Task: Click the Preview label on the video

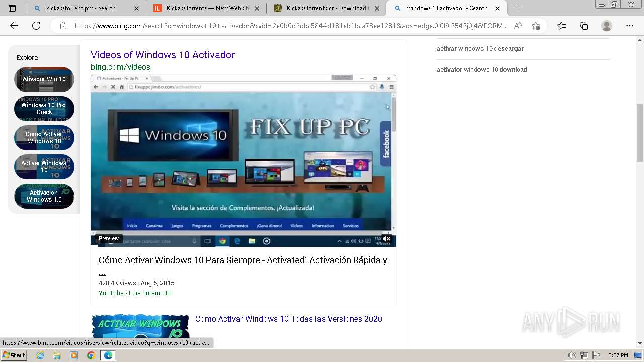Action: tap(109, 239)
